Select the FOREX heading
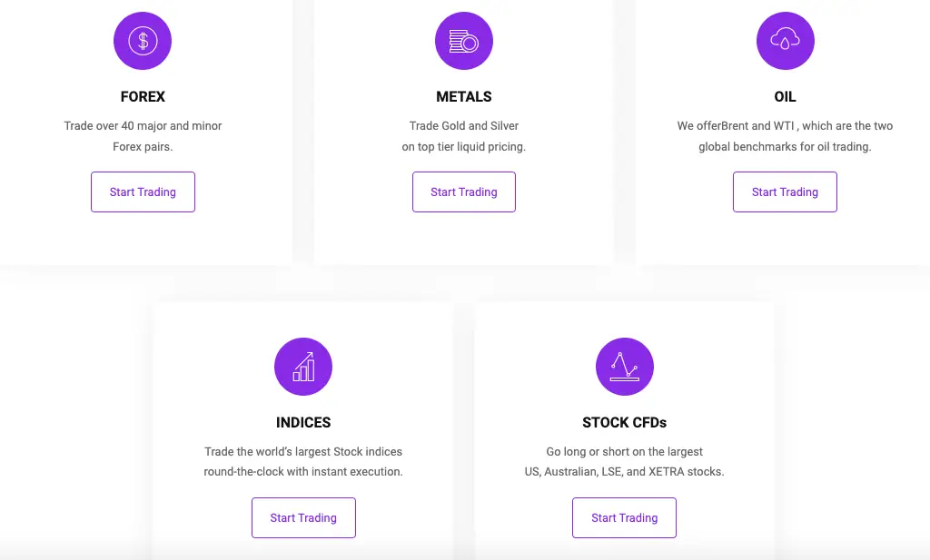Screen dimensions: 930x560 coord(143,96)
